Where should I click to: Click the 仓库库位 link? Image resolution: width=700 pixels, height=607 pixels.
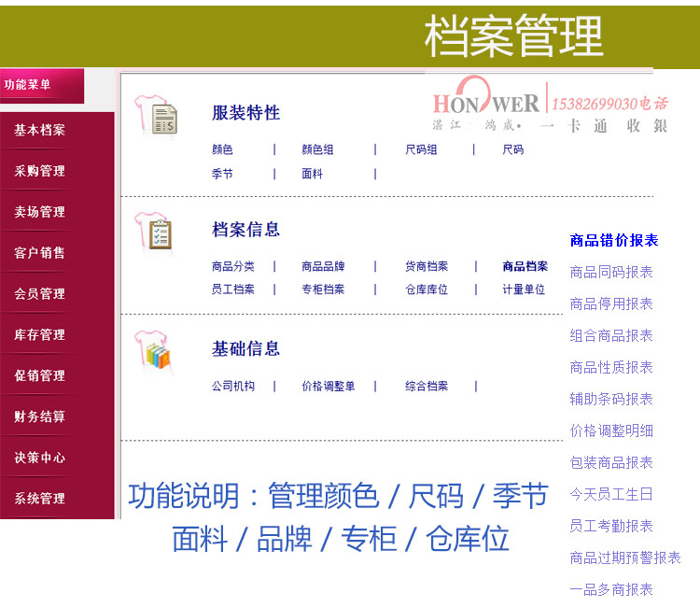pos(427,289)
